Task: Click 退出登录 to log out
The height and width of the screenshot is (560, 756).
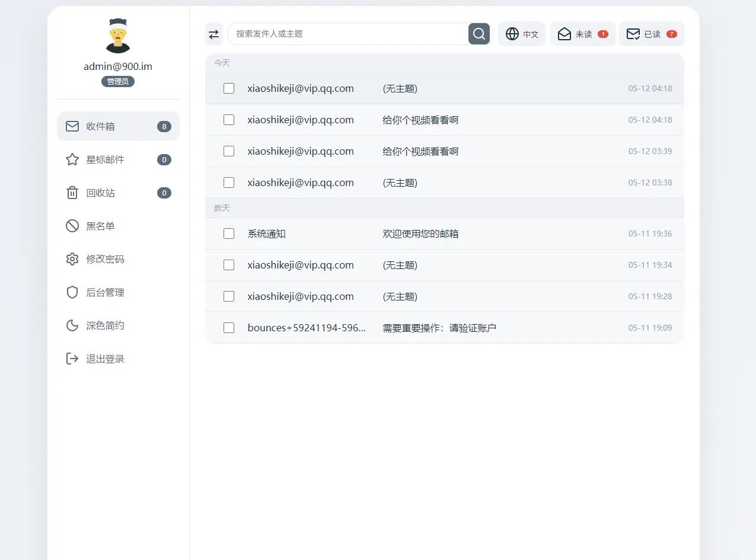Action: coord(118,359)
